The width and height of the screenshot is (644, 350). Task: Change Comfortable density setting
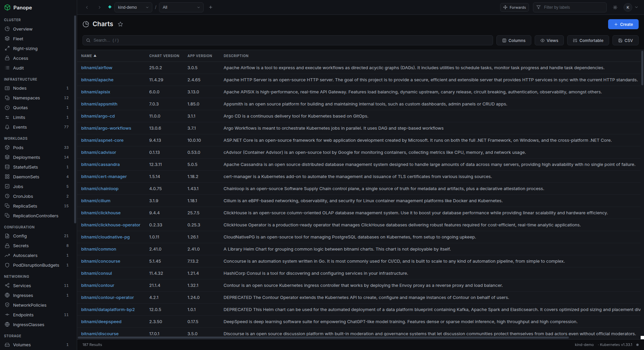pyautogui.click(x=588, y=40)
